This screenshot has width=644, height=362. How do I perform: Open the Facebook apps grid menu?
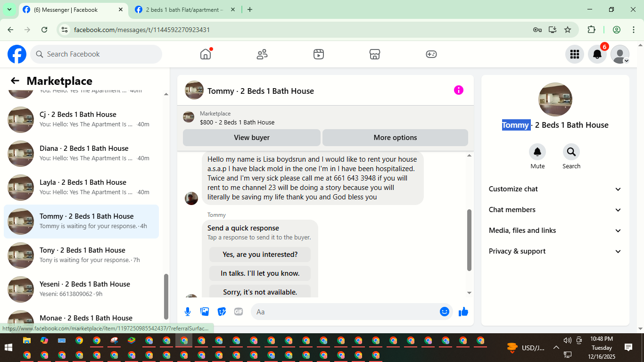click(575, 54)
